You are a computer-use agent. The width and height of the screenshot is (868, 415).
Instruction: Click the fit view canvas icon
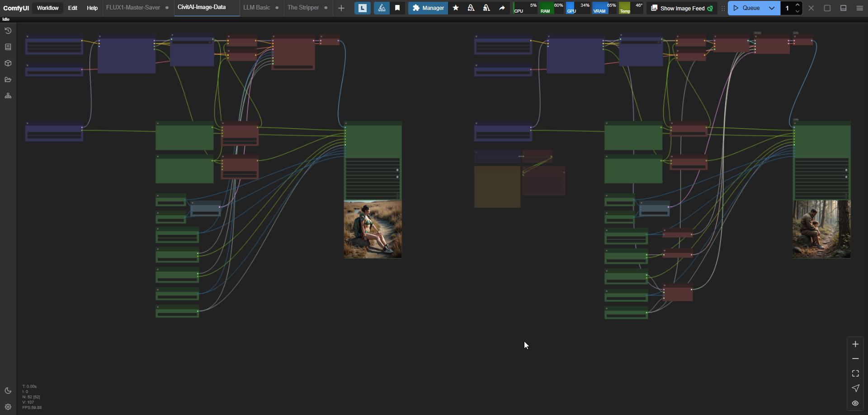coord(855,373)
